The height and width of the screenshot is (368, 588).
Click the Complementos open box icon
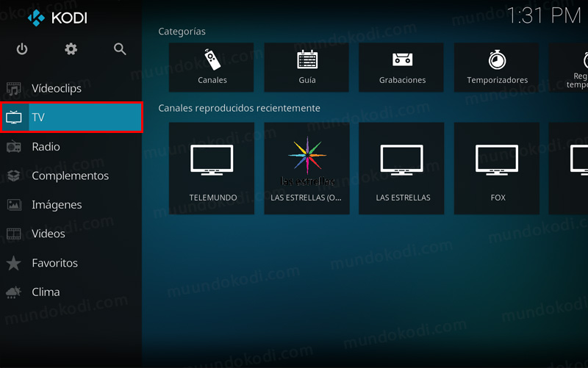coord(14,176)
